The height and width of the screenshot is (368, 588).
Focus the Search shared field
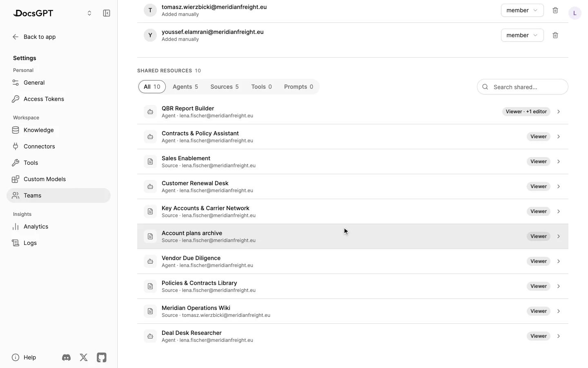pos(522,87)
